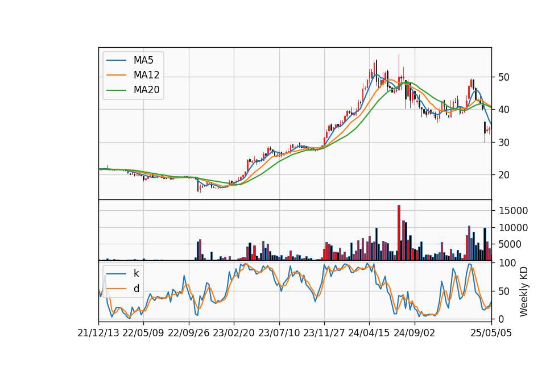
Task: Click the blue MA5 legend line sample
Action: tap(116, 60)
